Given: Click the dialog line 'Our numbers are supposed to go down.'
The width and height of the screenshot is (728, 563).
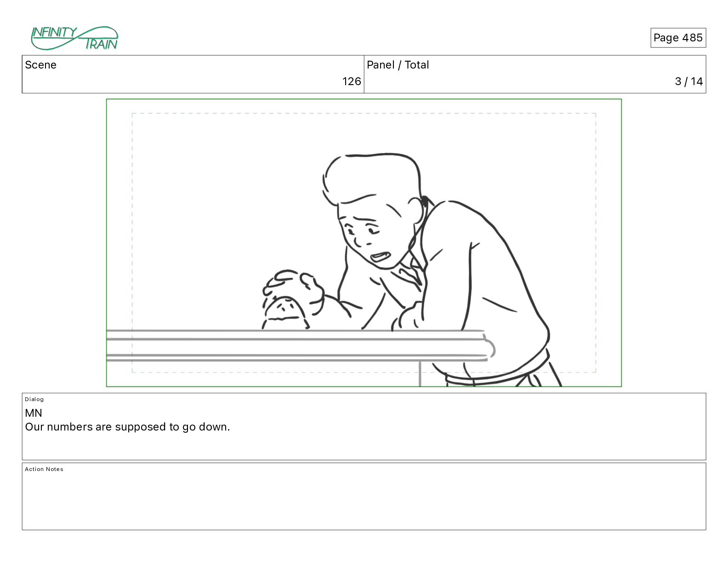Looking at the screenshot, I should click(x=128, y=427).
